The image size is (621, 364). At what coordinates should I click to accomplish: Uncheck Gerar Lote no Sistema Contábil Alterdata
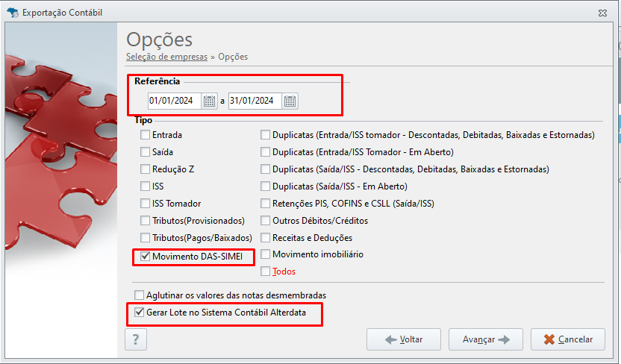click(139, 313)
